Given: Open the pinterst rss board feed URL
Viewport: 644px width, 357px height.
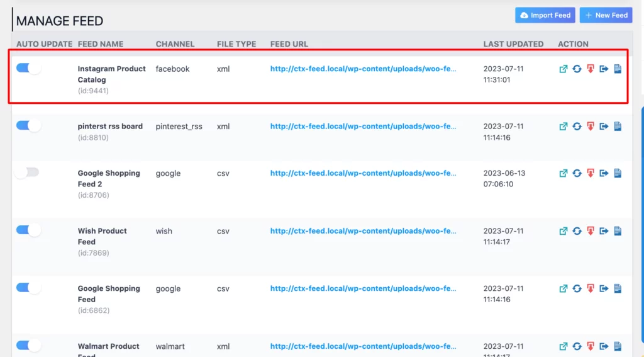Looking at the screenshot, I should [x=363, y=127].
